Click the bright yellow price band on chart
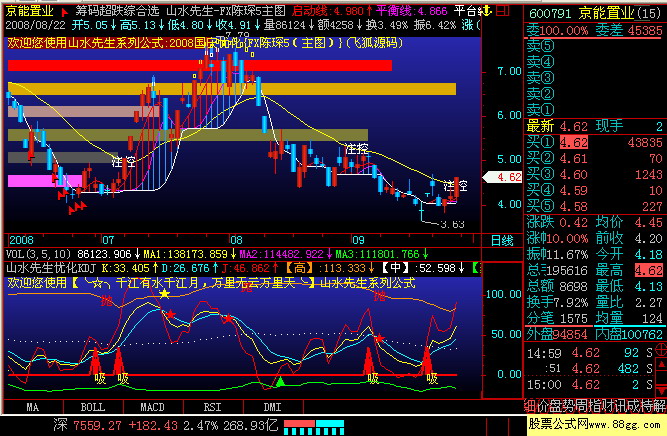The image size is (667, 436). coord(232,89)
